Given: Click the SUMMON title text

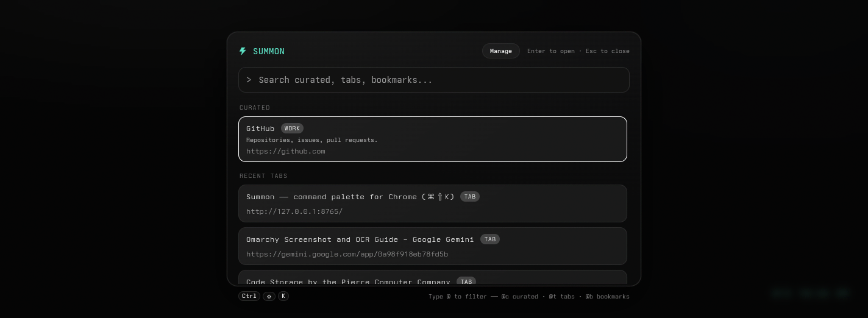Looking at the screenshot, I should [x=269, y=51].
